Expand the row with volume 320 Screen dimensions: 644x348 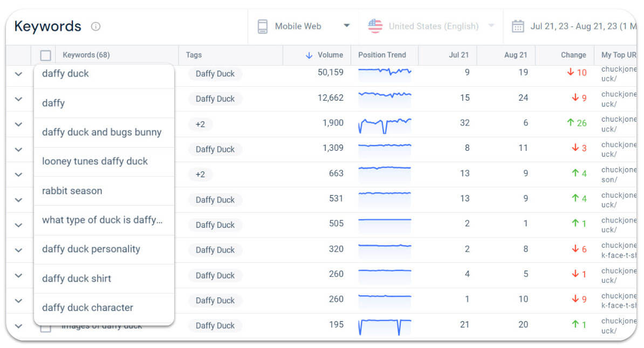pyautogui.click(x=18, y=250)
